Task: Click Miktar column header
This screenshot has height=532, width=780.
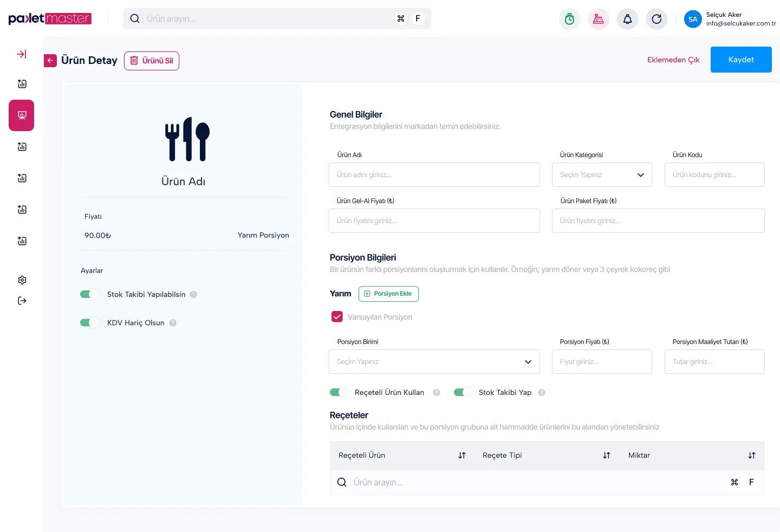Action: pos(639,456)
